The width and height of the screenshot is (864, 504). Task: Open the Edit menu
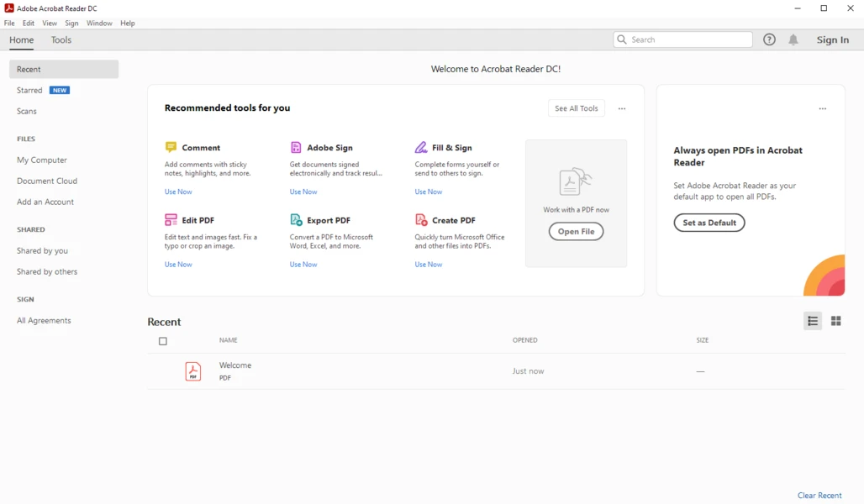click(x=29, y=24)
